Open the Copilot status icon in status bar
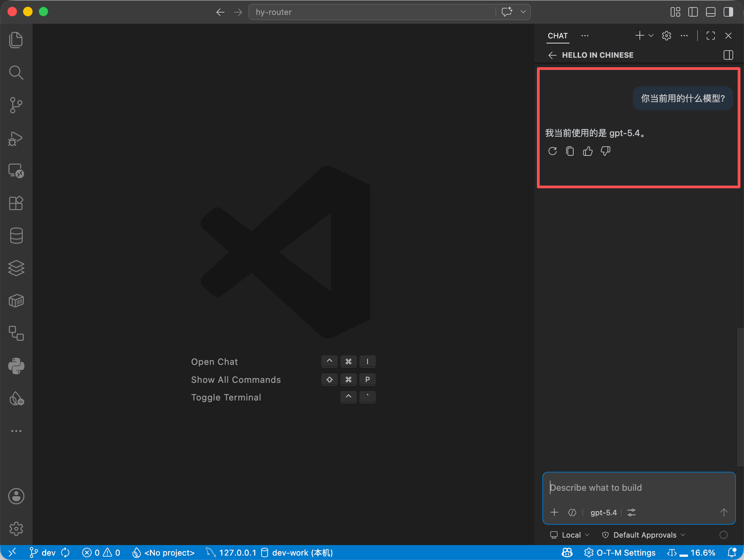 click(567, 553)
